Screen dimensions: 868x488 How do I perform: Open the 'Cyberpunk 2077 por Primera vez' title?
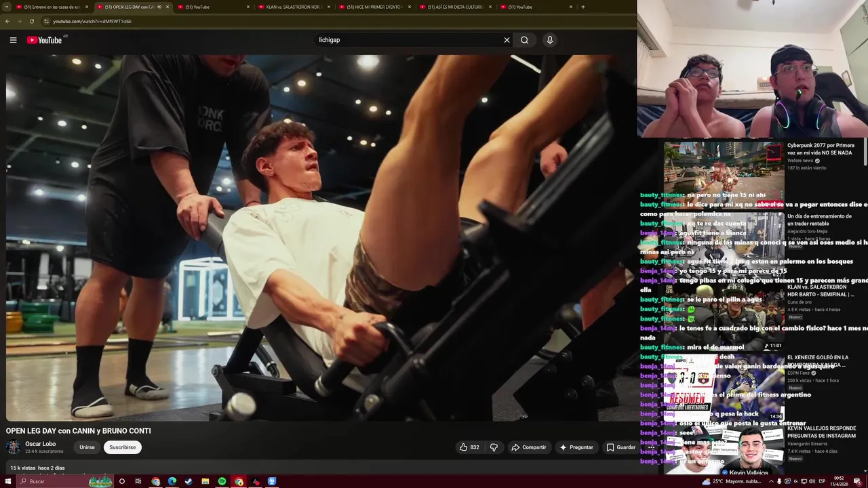[821, 149]
